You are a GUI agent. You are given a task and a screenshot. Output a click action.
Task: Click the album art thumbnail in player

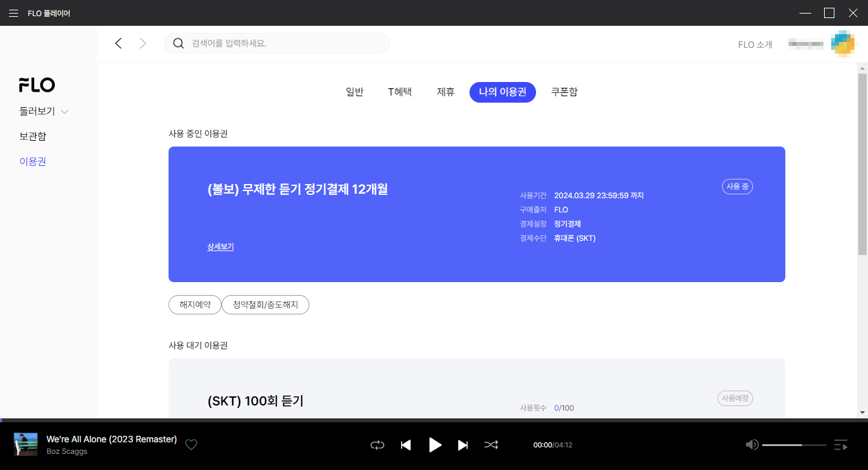click(x=26, y=444)
